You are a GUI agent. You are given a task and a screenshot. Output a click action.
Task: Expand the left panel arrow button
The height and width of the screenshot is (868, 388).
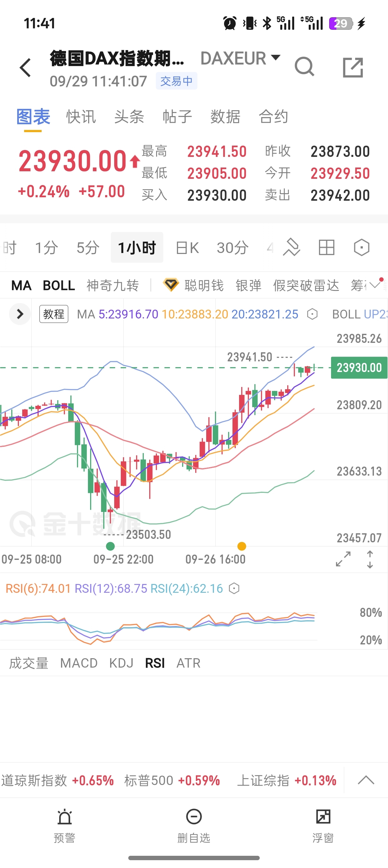click(x=20, y=314)
